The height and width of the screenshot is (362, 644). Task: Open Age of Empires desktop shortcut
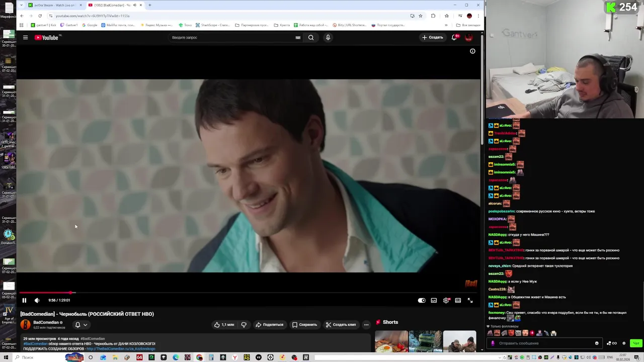9,314
